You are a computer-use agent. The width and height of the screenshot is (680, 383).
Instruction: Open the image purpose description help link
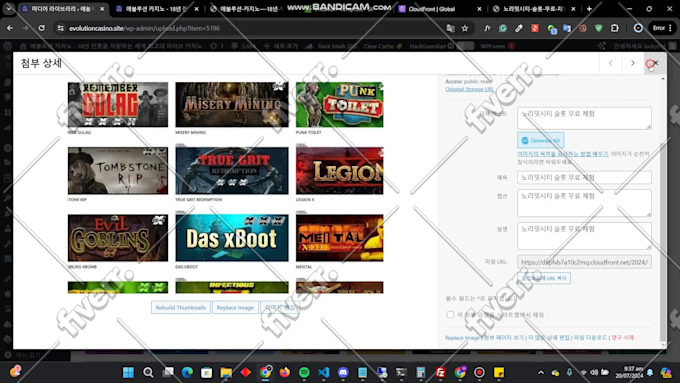(562, 154)
